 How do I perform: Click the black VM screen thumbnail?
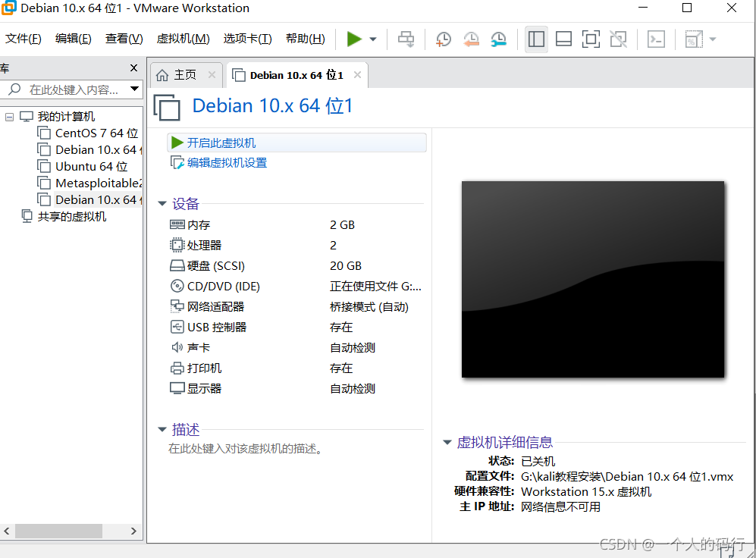[x=593, y=280]
